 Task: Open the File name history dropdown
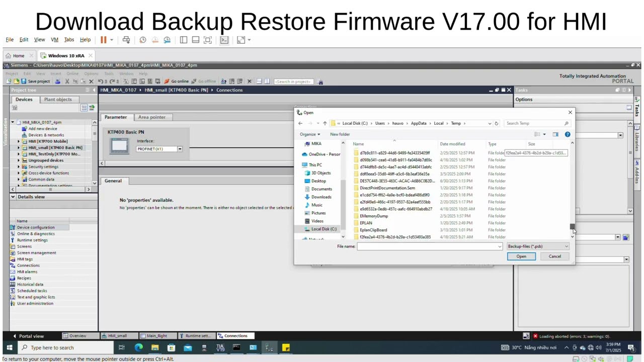(500, 246)
